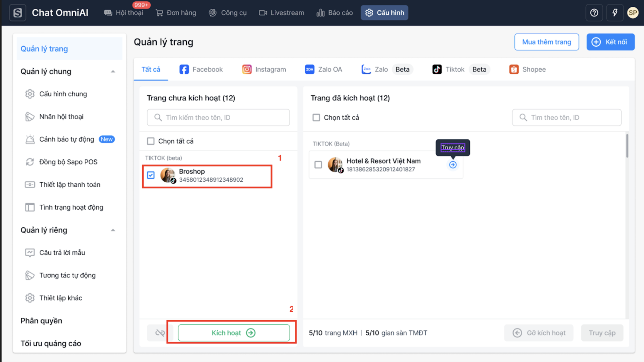This screenshot has height=362, width=644.
Task: Click the activated pages list scrollbar
Action: click(x=627, y=146)
